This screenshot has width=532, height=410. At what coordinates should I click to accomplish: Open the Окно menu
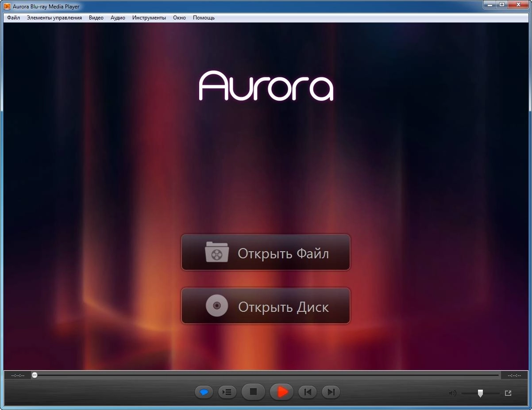coord(179,18)
